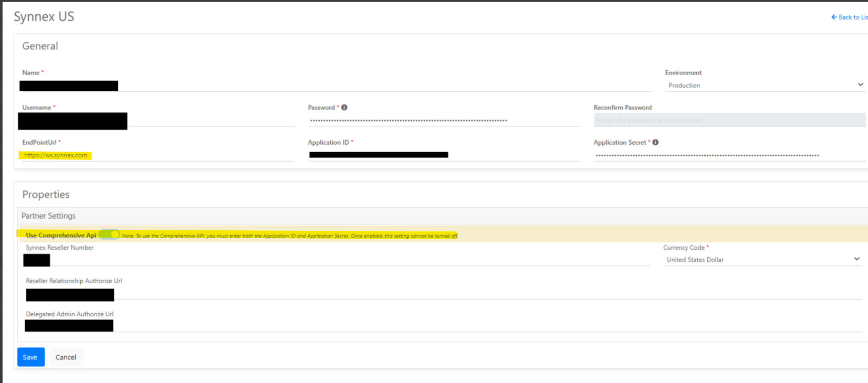Screen dimensions: 868x383
Task: Click the Synnex US page title
Action: tap(44, 17)
